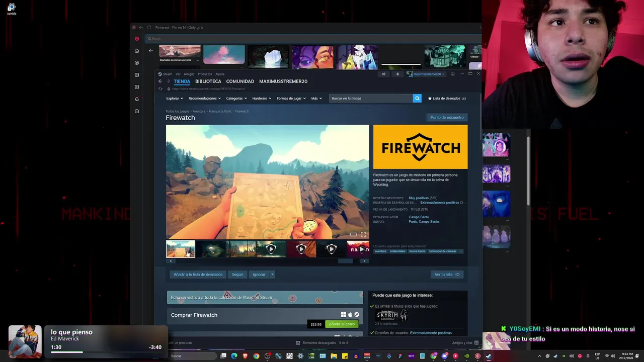Seek in the lo que pienso progress bar
The width and height of the screenshot is (644, 362).
(106, 352)
